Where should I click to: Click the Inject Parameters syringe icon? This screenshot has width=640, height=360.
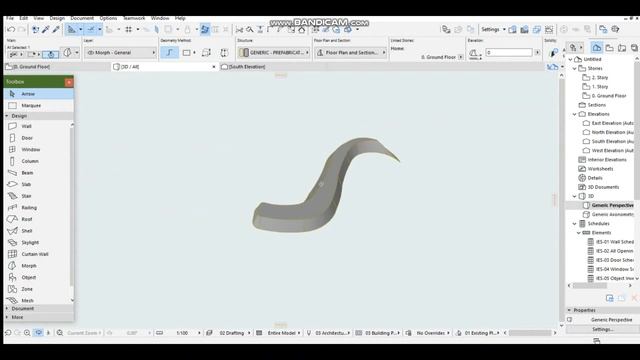coord(56,29)
